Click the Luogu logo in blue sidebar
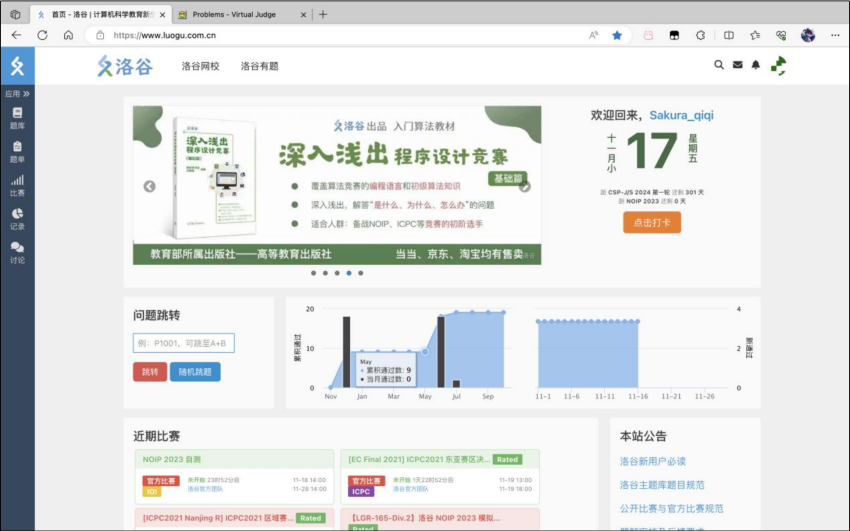850x531 pixels. click(x=17, y=66)
